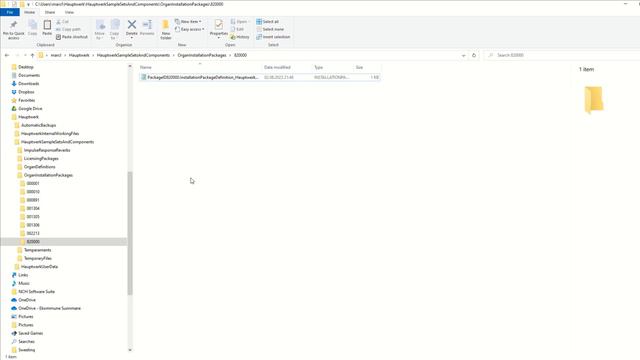Switch to the Home ribbon tab

click(29, 12)
